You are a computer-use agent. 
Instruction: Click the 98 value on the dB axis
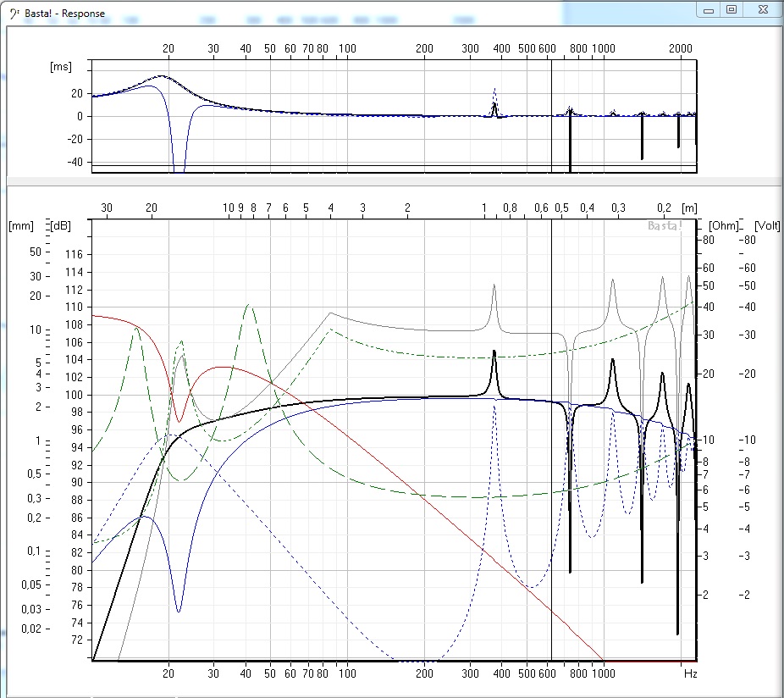pos(77,413)
